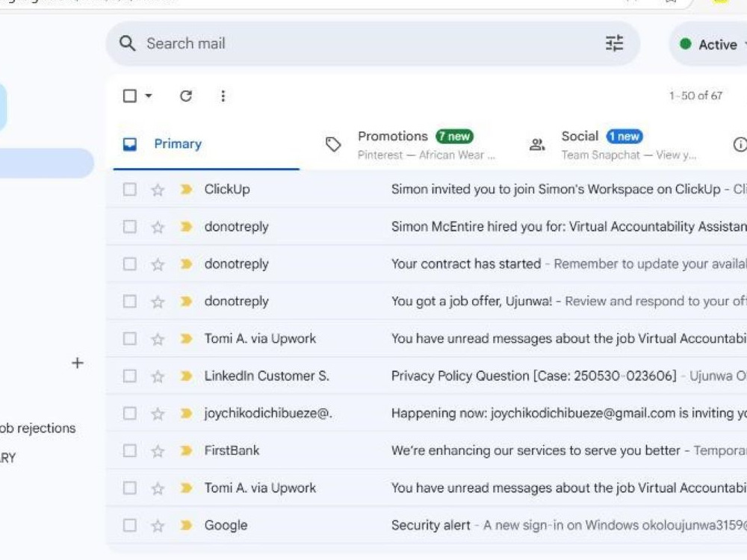
Task: Toggle importance marker on FirstBank email
Action: [186, 450]
